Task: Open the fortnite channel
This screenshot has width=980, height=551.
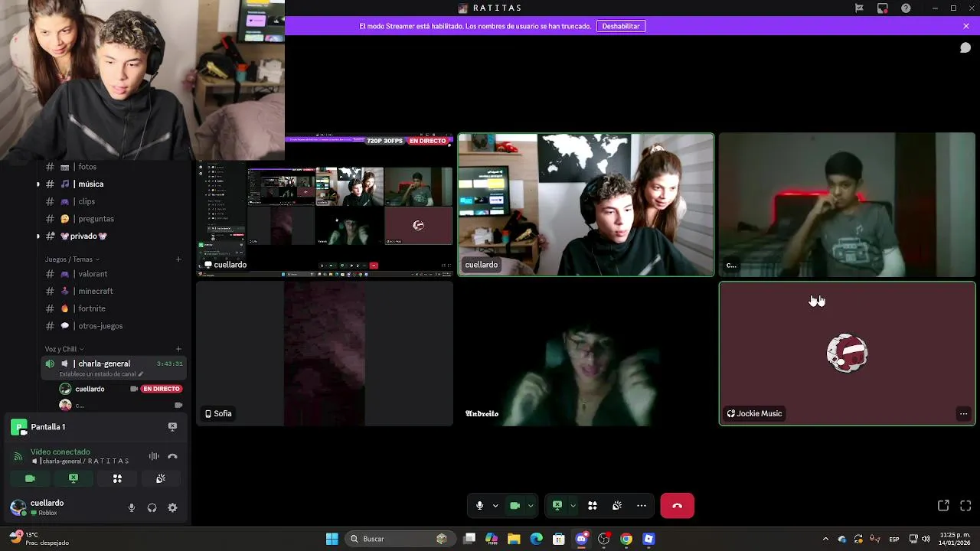Action: tap(115, 308)
